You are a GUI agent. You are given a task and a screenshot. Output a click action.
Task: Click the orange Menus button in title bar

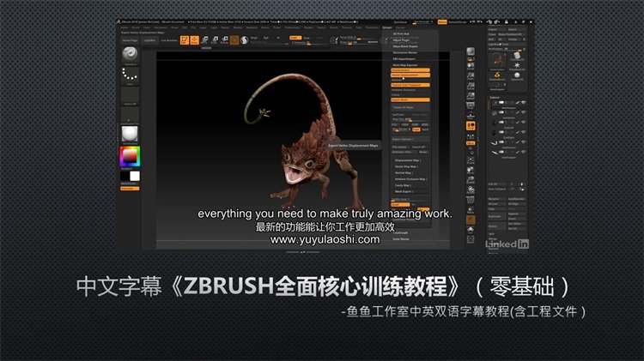442,22
